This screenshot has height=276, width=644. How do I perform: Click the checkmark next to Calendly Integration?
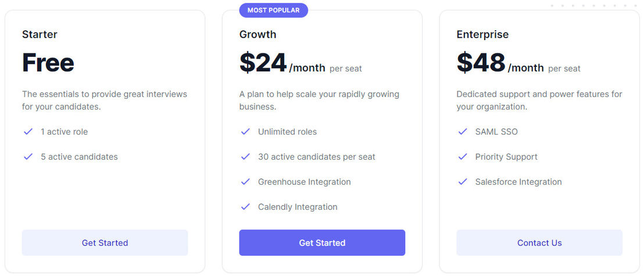[245, 207]
